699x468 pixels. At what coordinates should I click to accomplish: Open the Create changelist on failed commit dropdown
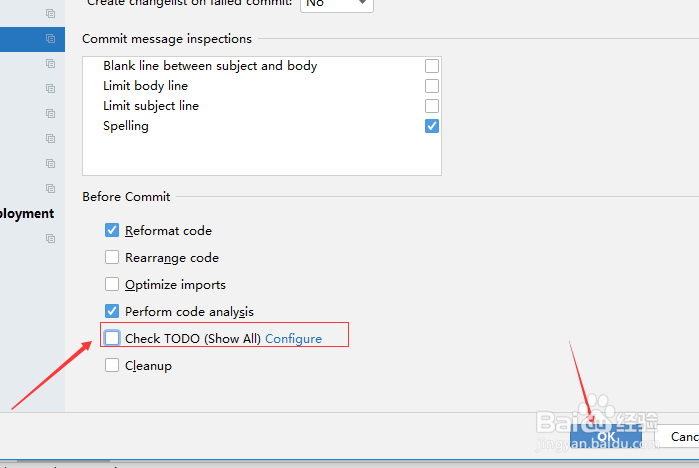337,4
